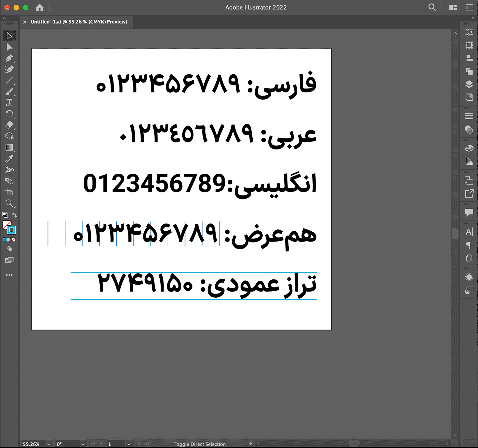The width and height of the screenshot is (478, 448).
Task: Select the Paintbrush tool
Action: [9, 92]
